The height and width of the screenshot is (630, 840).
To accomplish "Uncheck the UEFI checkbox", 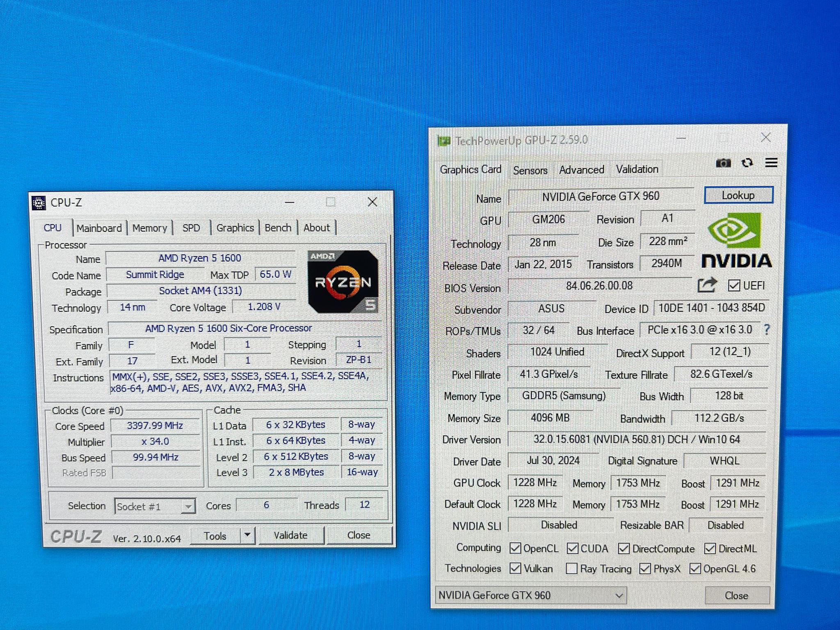I will point(734,286).
